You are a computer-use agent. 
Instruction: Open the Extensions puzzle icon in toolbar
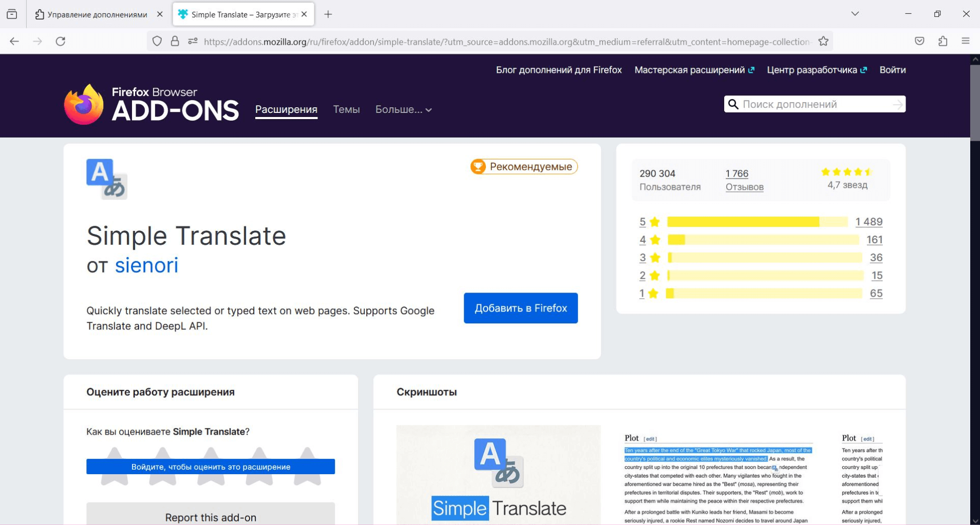pyautogui.click(x=943, y=42)
